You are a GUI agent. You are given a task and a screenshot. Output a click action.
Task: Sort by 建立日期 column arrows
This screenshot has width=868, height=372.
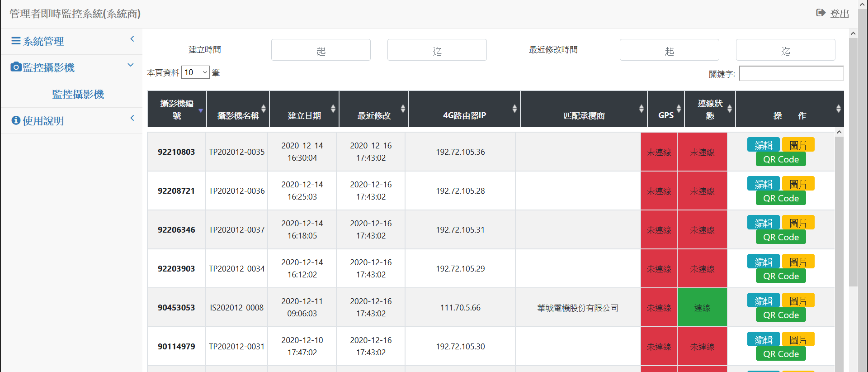(333, 109)
